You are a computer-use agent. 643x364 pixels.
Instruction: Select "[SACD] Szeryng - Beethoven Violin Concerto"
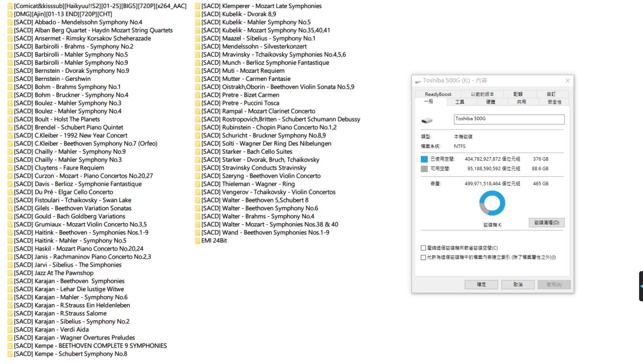261,176
